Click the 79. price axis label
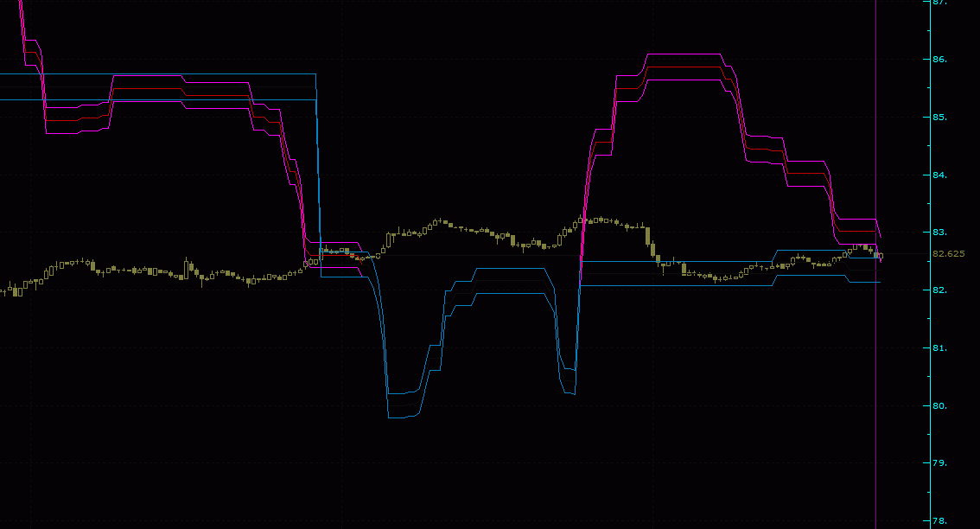Viewport: 980px width, 529px height. coord(939,463)
